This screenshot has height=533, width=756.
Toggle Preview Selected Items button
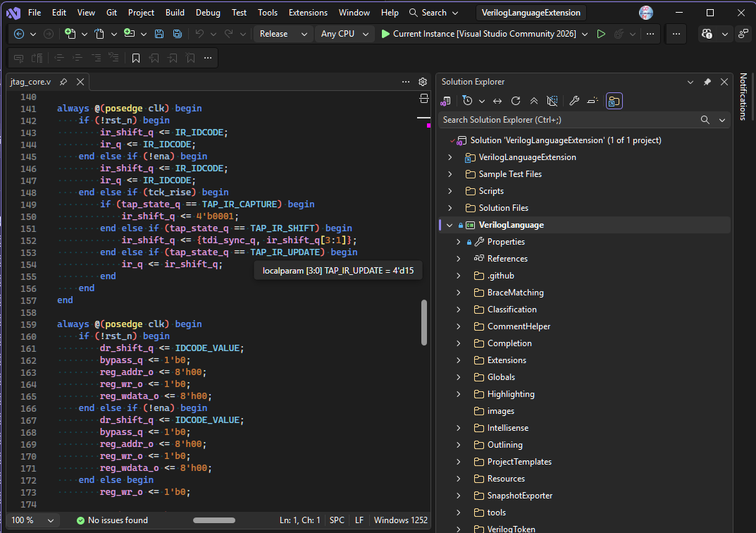pos(614,101)
